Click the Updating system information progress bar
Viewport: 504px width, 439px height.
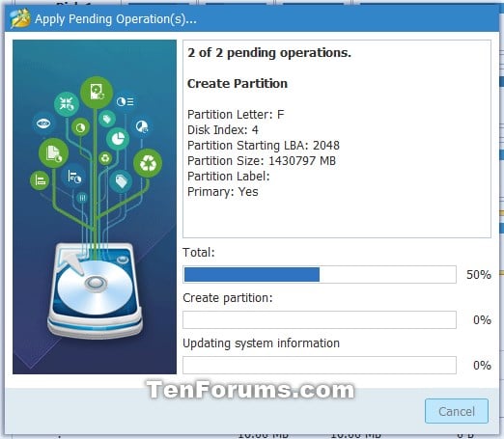320,366
